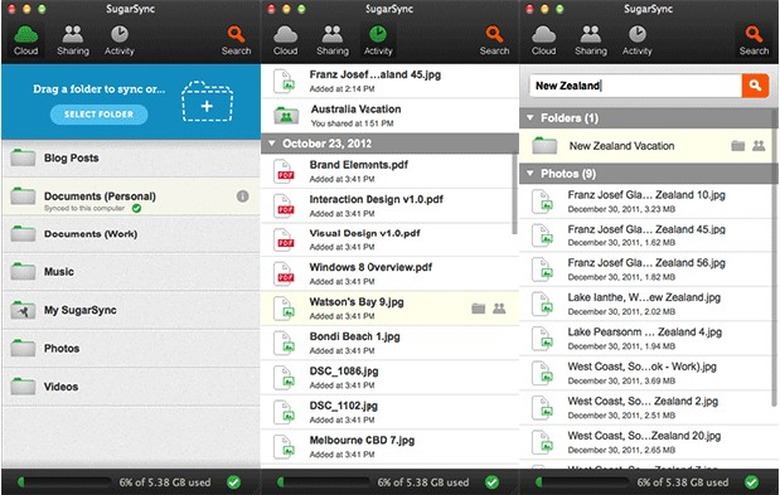Click the sync status checkmark in the middle window
Viewport: 780px width, 495px height.
pyautogui.click(x=492, y=482)
